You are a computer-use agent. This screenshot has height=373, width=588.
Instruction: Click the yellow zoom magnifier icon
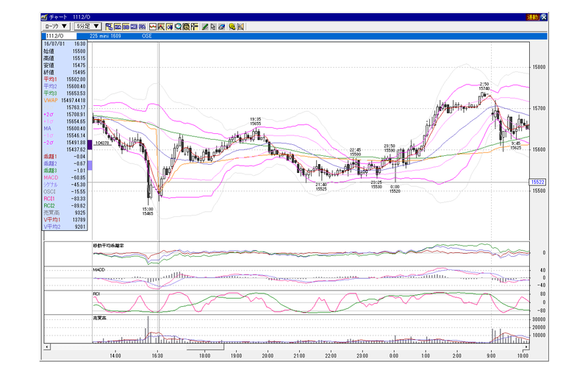coord(232,26)
